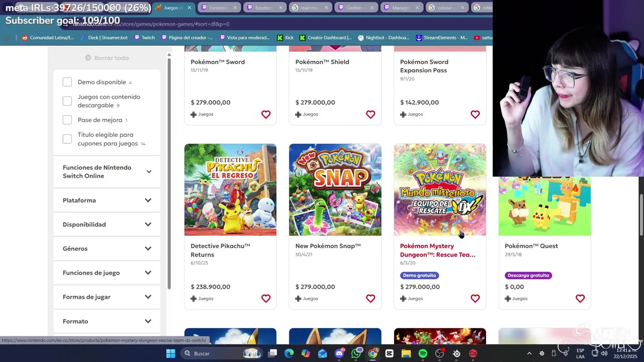Viewport: 644px width, 362px height.
Task: Add Pokémon Quest to wishlist heart icon
Action: pos(580,299)
